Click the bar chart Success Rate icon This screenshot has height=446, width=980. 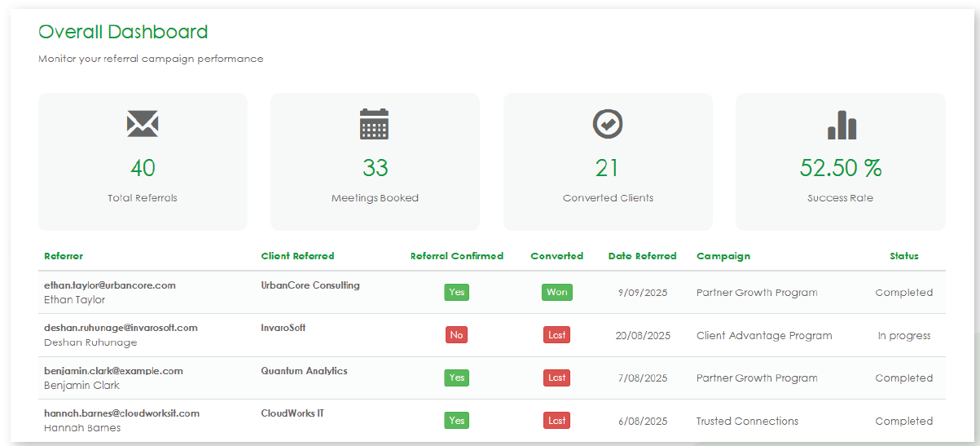842,125
